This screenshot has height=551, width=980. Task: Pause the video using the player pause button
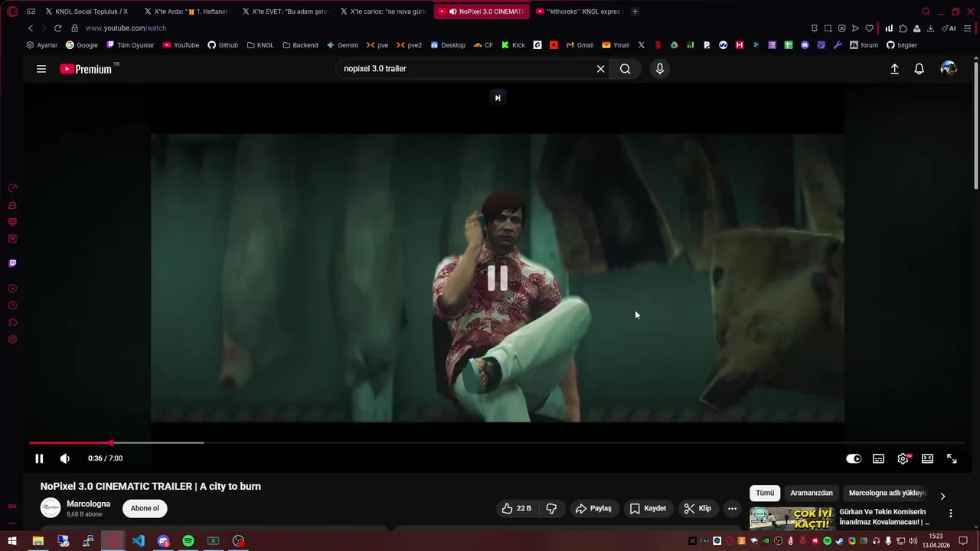pyautogui.click(x=39, y=458)
